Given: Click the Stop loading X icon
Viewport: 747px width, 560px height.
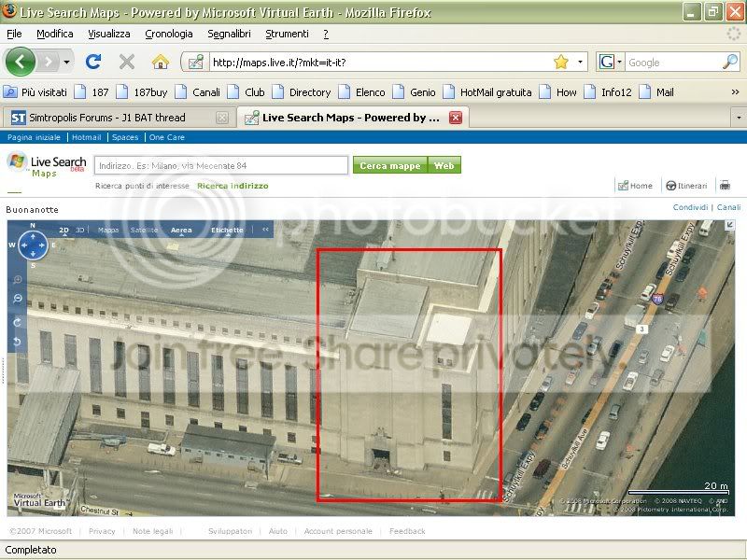Looking at the screenshot, I should pyautogui.click(x=127, y=62).
